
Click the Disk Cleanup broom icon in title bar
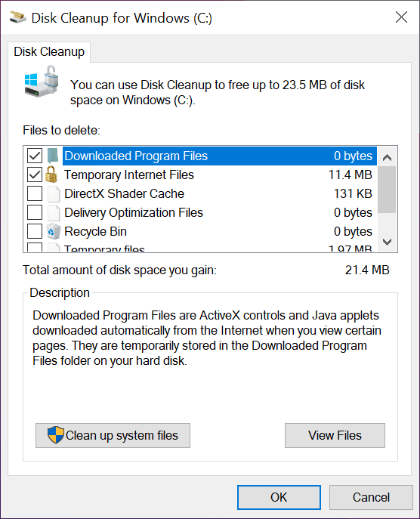click(x=18, y=17)
